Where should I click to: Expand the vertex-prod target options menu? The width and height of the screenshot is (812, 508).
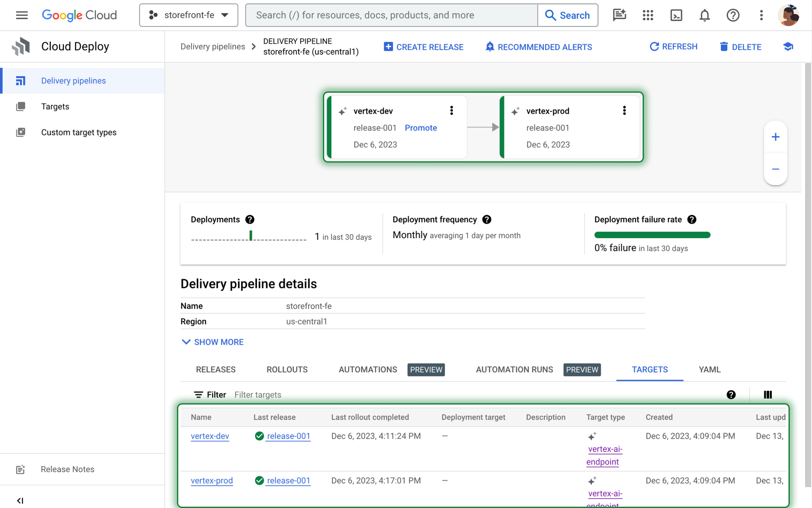(624, 110)
